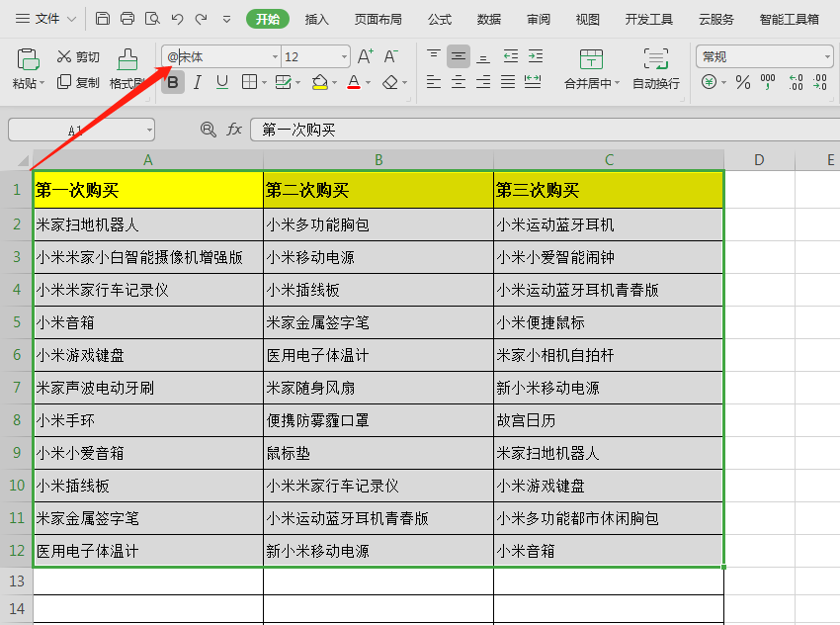
Task: Expand the customize quick access toolbar arrow
Action: pos(226,20)
